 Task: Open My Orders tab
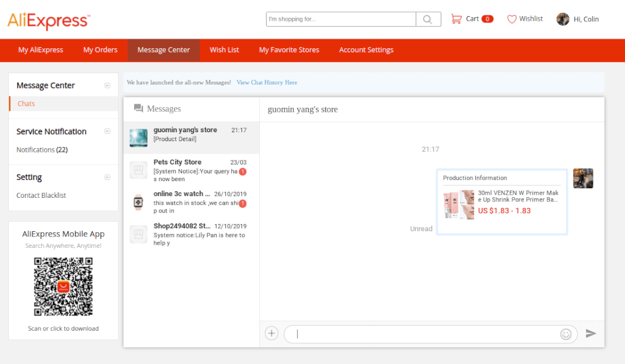point(100,50)
